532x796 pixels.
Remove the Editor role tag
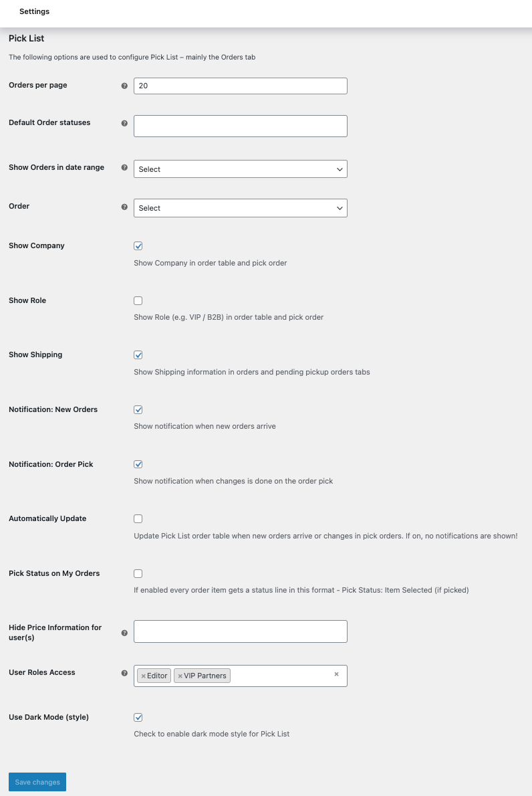pos(143,676)
